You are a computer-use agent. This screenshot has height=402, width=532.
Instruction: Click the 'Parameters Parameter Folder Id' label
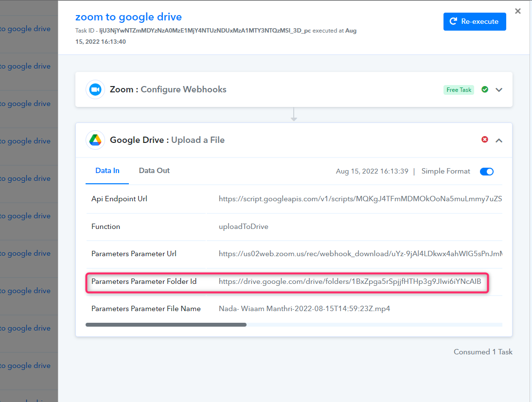[x=144, y=281]
